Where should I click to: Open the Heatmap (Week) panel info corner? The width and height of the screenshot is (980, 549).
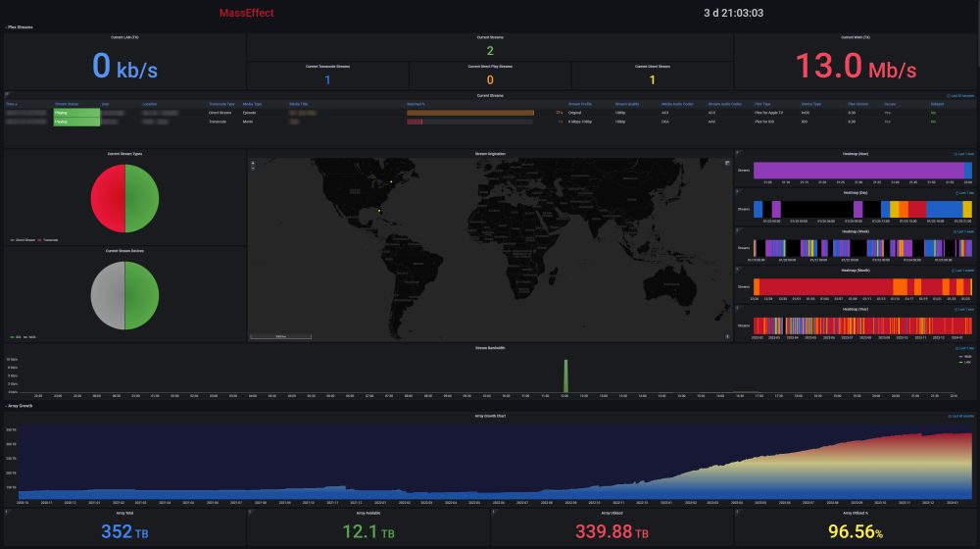pyautogui.click(x=738, y=229)
